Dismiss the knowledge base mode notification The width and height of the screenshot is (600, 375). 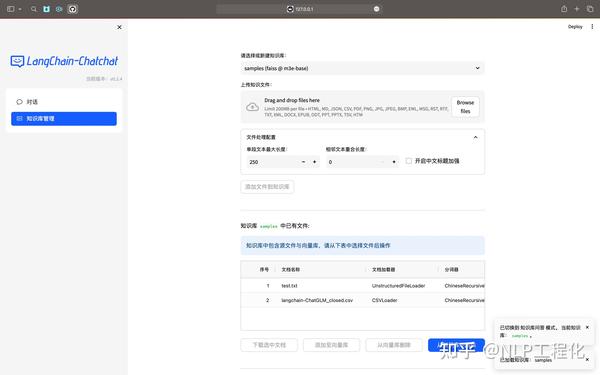click(587, 328)
